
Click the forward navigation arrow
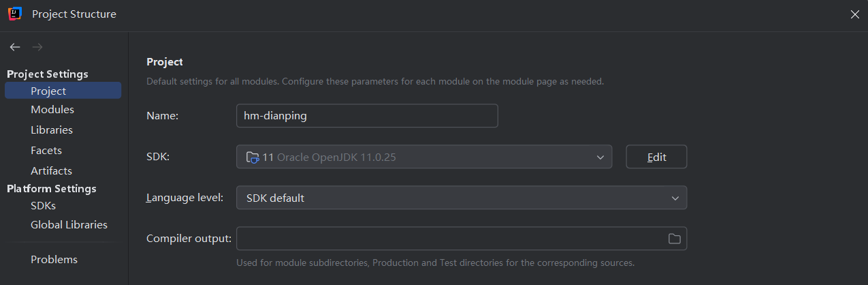coord(37,47)
